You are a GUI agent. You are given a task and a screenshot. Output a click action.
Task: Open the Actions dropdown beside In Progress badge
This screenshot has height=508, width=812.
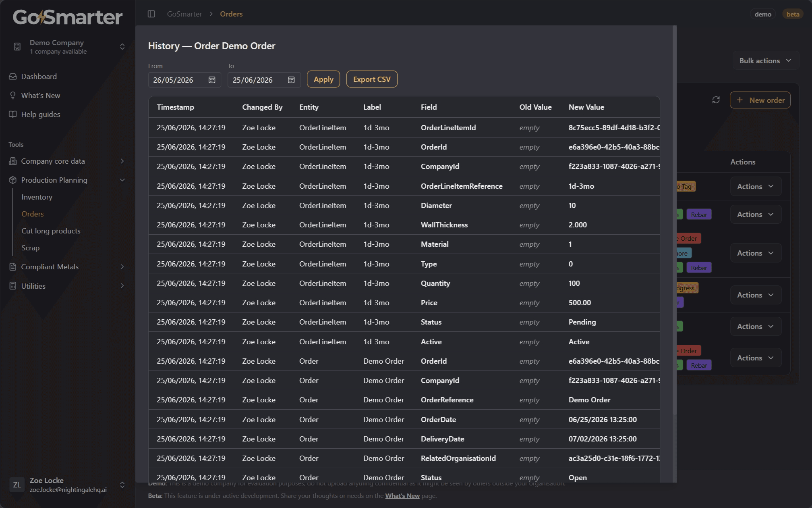pos(756,295)
